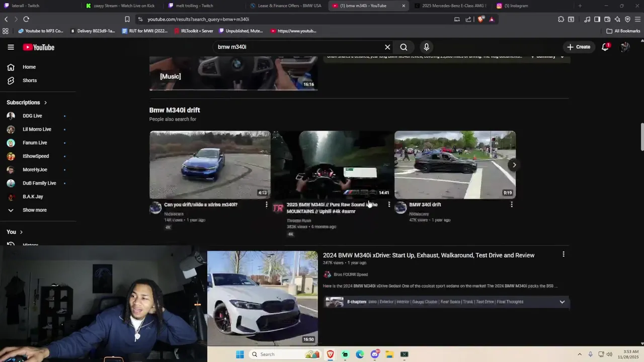
Task: Clear the search box with the X
Action: click(387, 47)
